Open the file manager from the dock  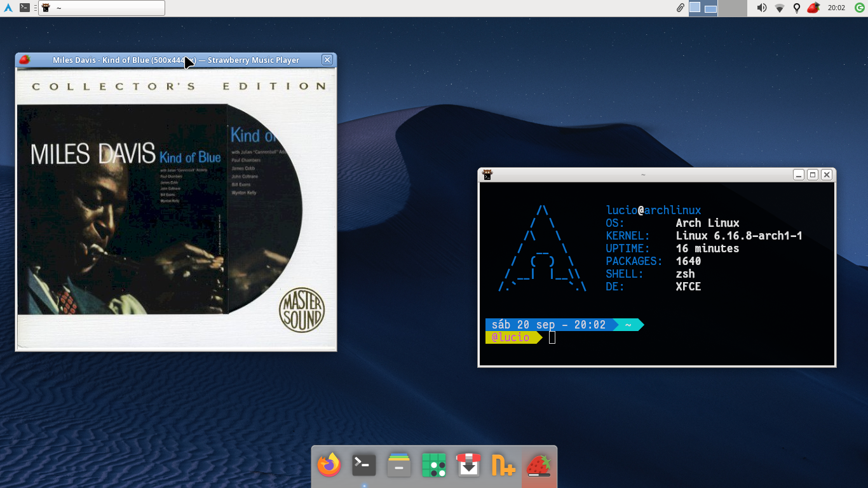[399, 465]
